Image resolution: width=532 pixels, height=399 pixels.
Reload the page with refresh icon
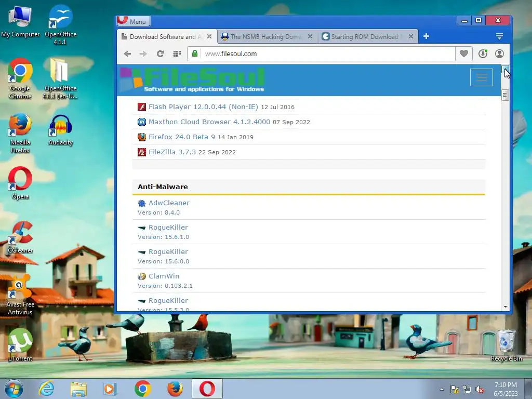[x=160, y=54]
